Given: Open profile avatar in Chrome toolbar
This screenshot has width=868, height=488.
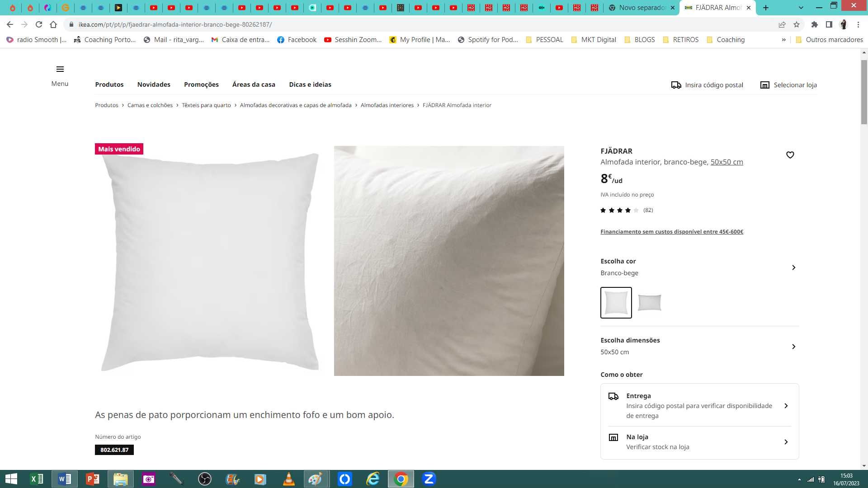Looking at the screenshot, I should pyautogui.click(x=844, y=24).
